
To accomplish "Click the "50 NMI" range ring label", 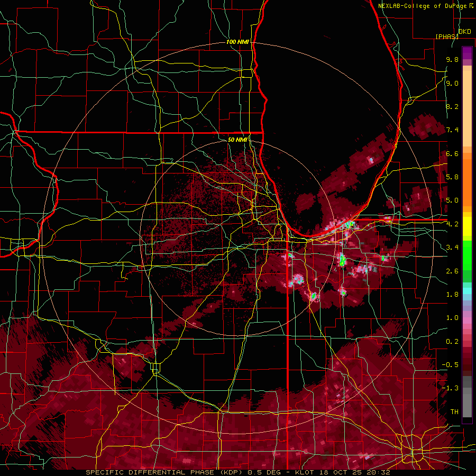I will (237, 140).
